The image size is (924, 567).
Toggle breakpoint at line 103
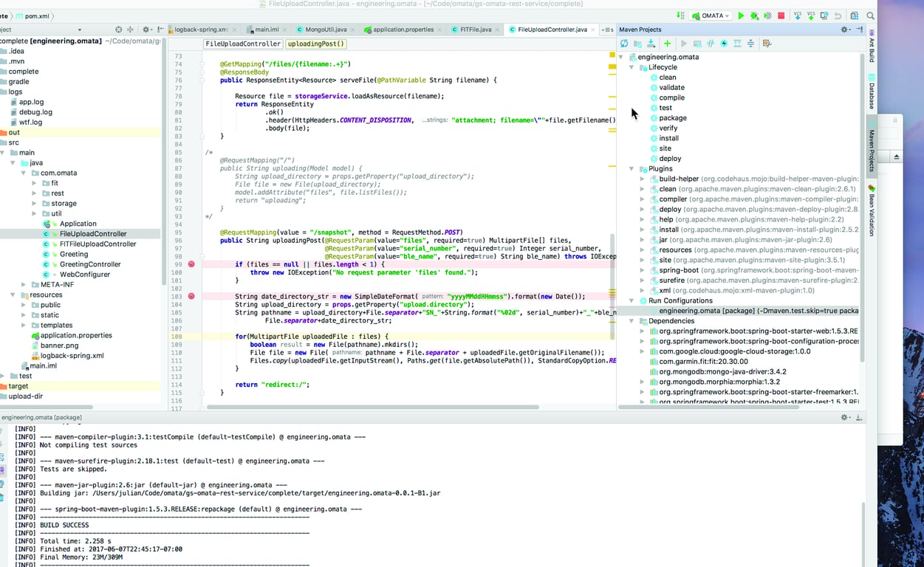pos(191,296)
